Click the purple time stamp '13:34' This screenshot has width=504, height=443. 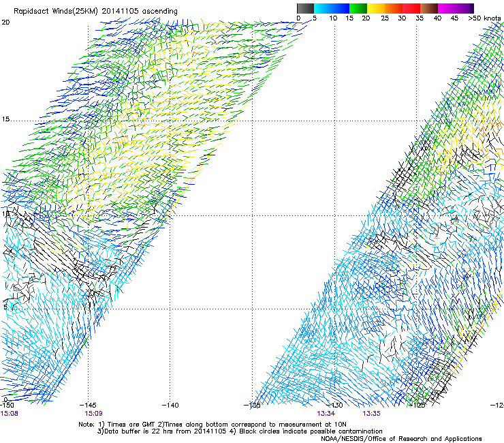(x=326, y=414)
